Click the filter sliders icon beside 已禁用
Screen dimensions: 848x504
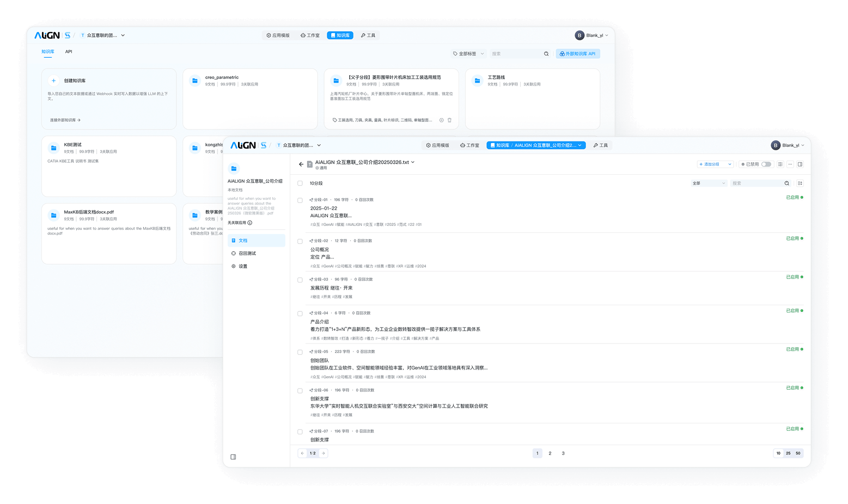tap(780, 164)
